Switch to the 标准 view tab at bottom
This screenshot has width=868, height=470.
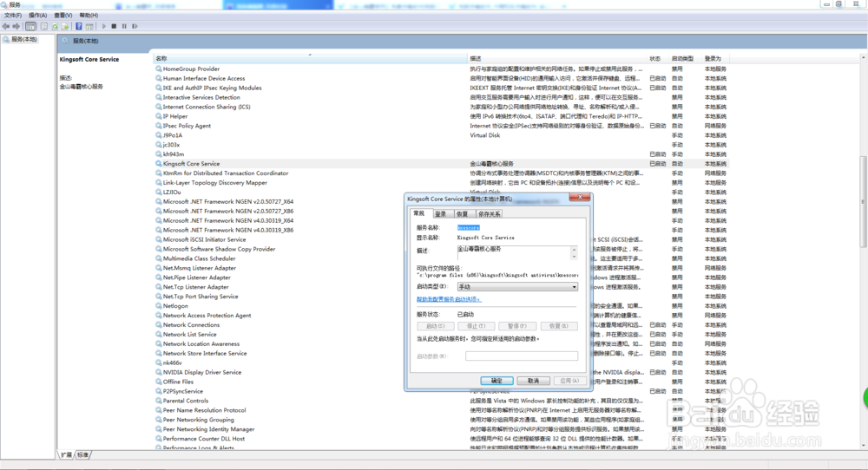83,454
